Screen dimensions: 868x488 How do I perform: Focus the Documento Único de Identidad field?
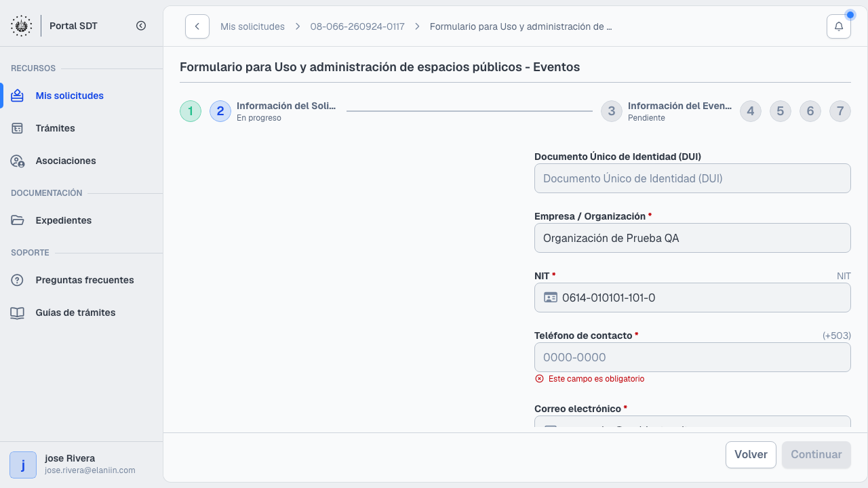692,178
